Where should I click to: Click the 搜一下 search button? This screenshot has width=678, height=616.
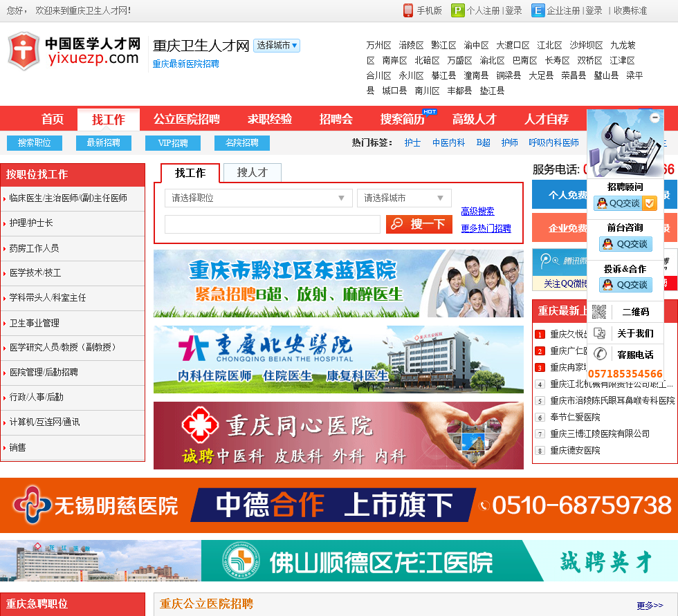pyautogui.click(x=419, y=224)
